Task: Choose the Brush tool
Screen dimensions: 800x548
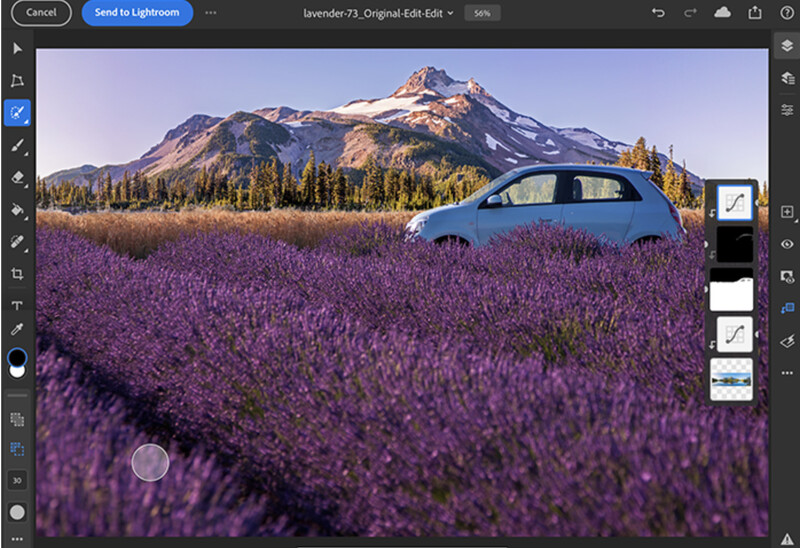Action: tap(17, 145)
